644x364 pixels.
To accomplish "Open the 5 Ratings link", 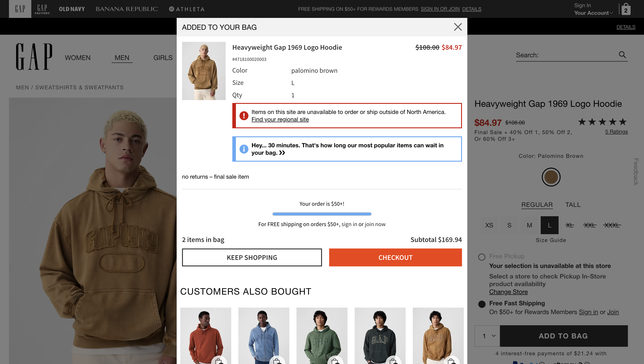I will pos(616,131).
